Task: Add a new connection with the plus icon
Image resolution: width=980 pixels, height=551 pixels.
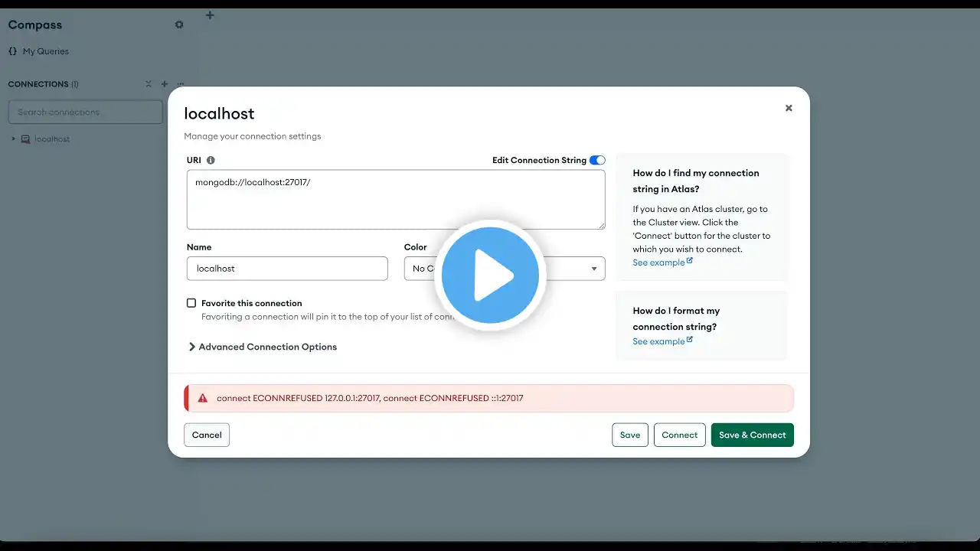Action: [x=165, y=84]
